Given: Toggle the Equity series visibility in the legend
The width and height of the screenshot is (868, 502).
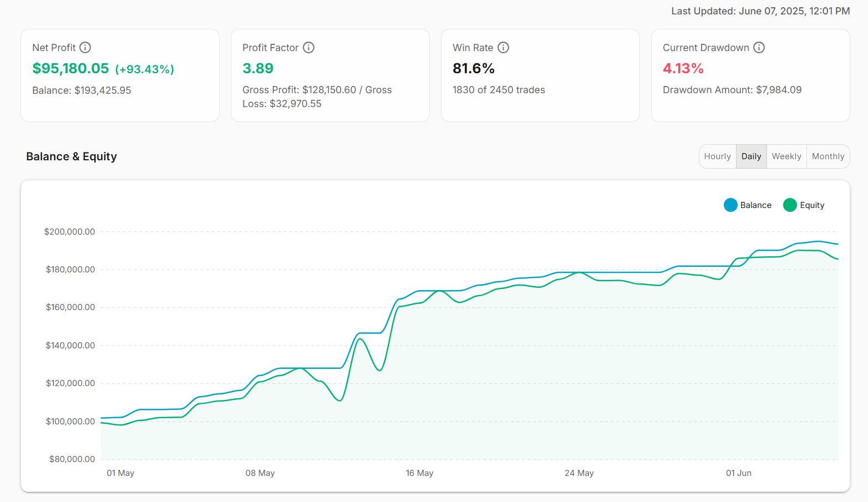Looking at the screenshot, I should click(x=803, y=205).
